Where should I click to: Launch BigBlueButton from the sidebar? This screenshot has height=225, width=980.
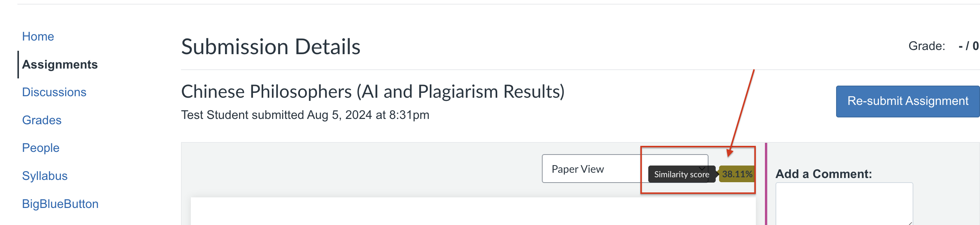point(60,204)
